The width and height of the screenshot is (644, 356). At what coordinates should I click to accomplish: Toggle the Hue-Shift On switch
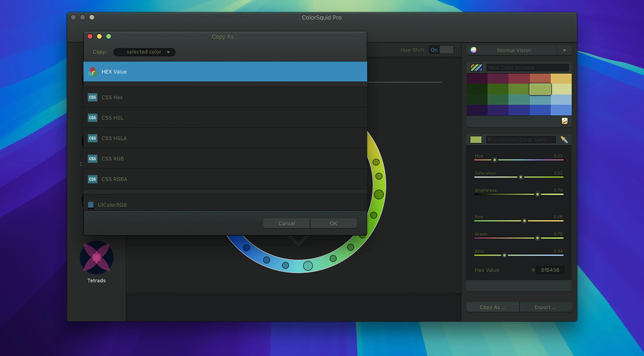point(441,50)
